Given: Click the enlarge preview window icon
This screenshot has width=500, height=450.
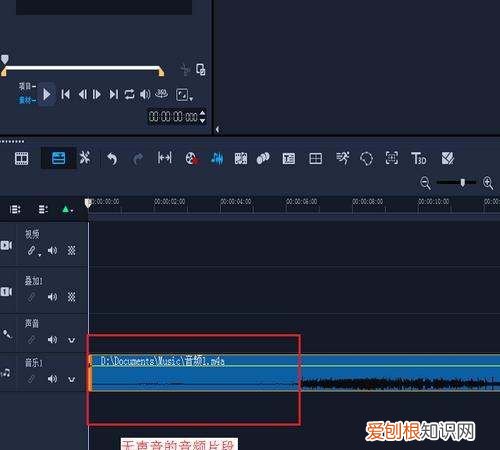Looking at the screenshot, I should pos(201,69).
